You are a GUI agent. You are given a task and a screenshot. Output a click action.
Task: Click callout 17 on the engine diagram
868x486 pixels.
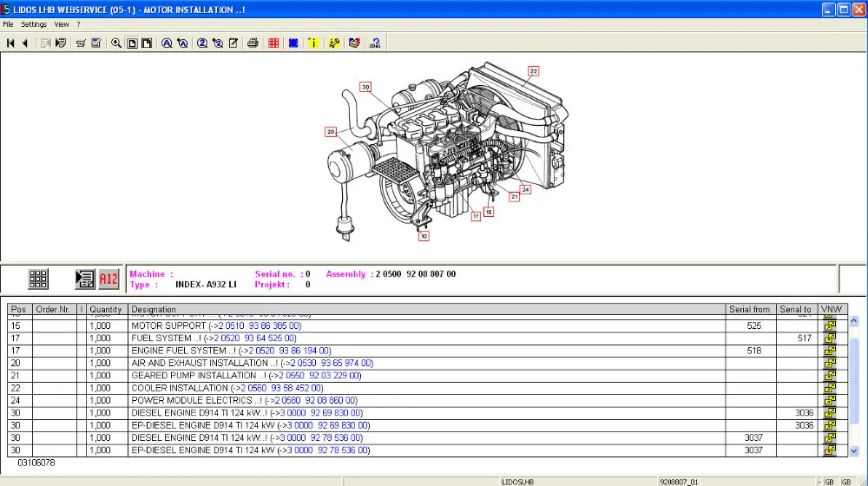(476, 216)
